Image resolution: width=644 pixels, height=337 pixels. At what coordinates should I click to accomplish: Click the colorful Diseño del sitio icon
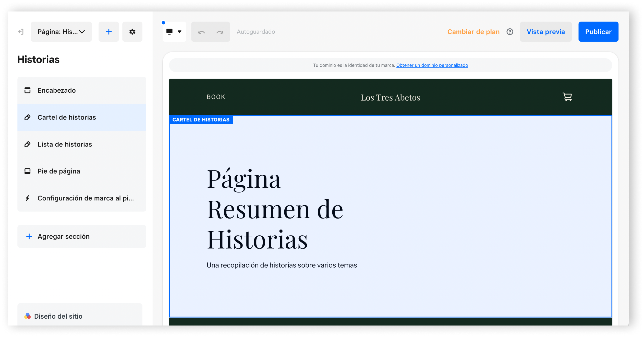28,316
